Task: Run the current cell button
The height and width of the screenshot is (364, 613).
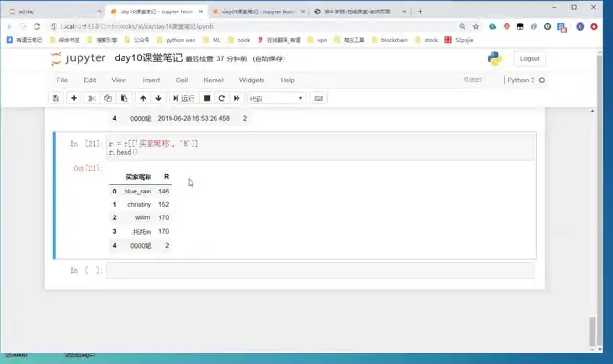Action: tap(184, 98)
